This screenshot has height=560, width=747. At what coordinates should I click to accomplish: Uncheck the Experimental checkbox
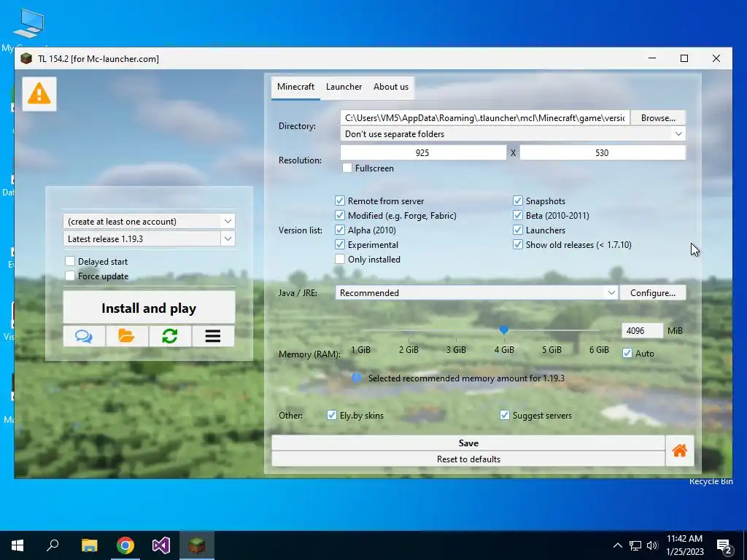[340, 245]
